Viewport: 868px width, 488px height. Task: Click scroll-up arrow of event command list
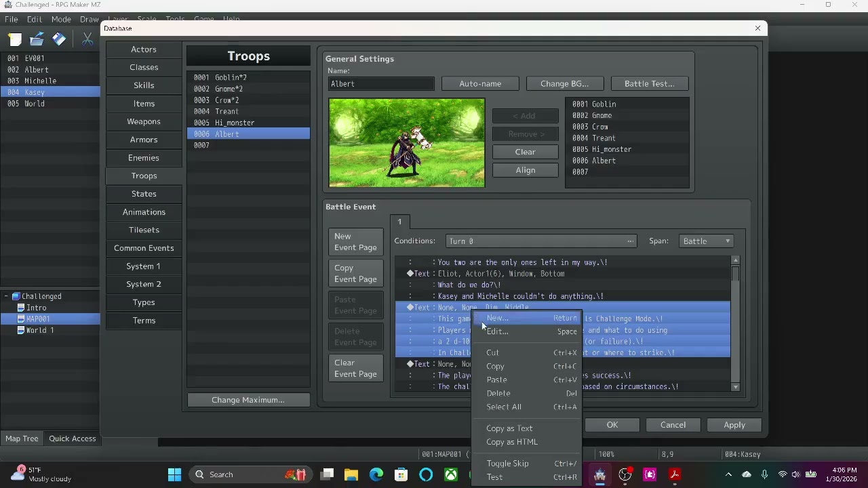tap(735, 260)
